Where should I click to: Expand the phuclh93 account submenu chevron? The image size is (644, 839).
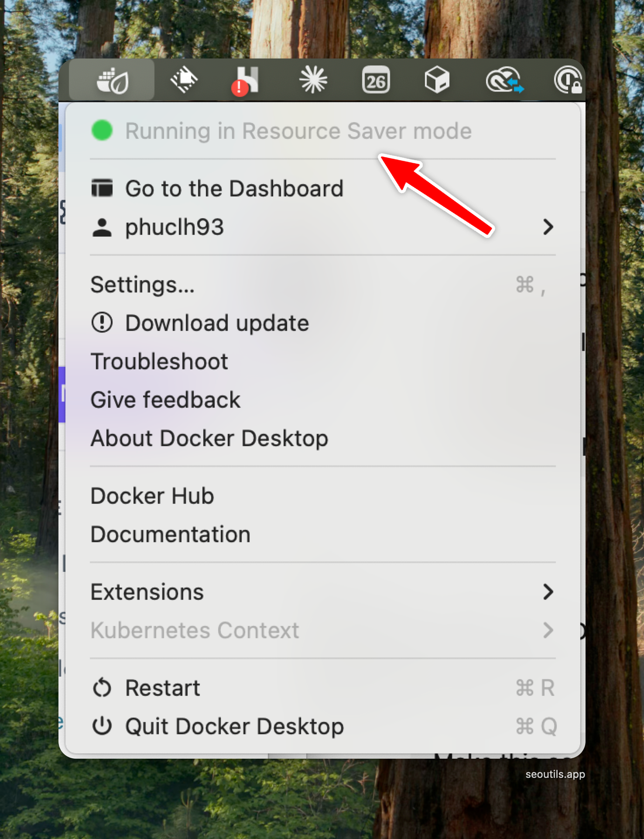[x=548, y=227]
